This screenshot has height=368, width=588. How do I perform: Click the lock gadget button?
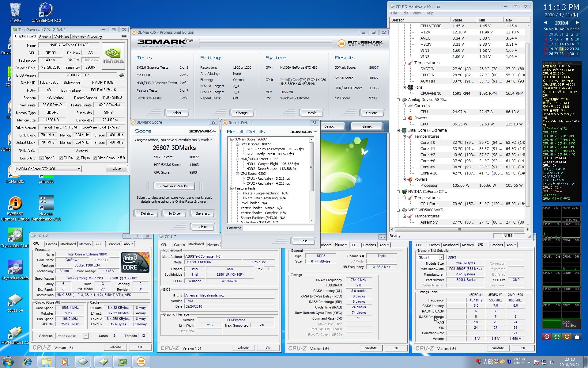pos(577,336)
